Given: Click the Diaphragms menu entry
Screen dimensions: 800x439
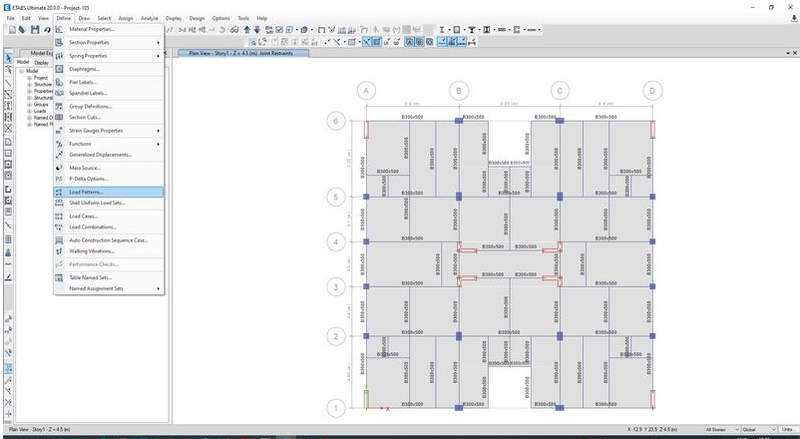Looking at the screenshot, I should tap(109, 69).
